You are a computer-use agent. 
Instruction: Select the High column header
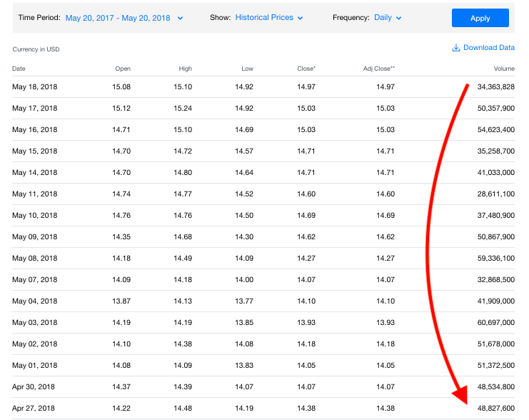[185, 69]
